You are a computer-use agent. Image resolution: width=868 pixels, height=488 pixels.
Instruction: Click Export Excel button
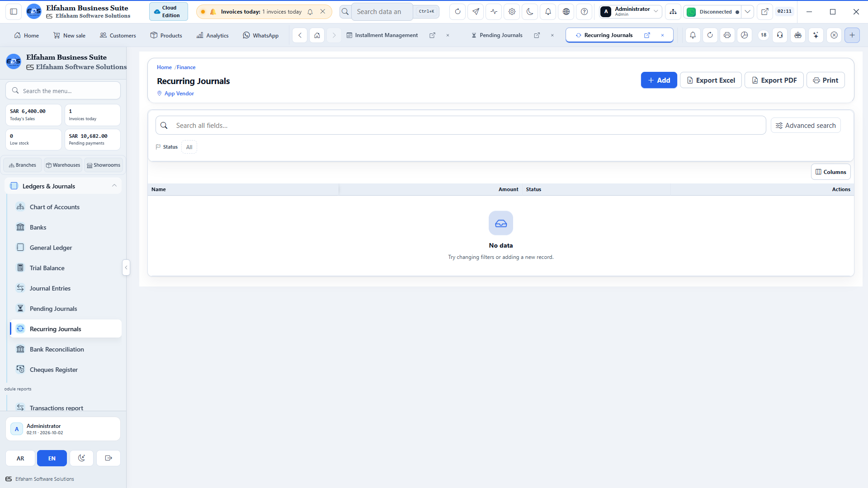tap(711, 80)
